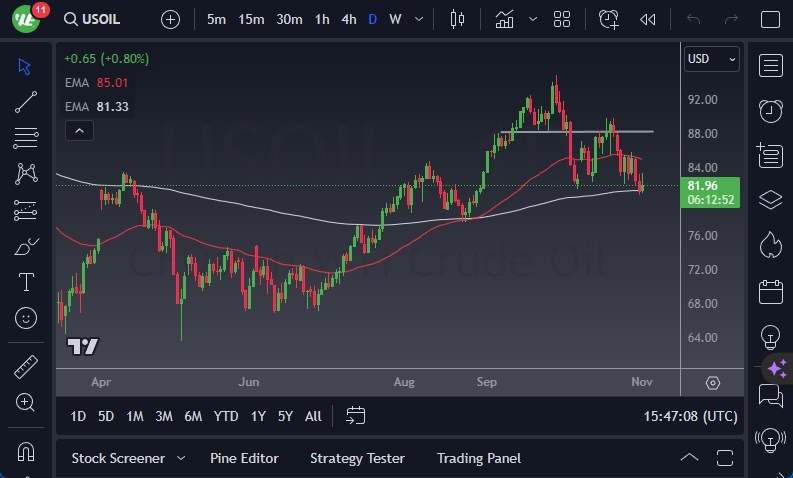Select the trend line drawing tool
Viewport: 793px width, 478px height.
[x=26, y=101]
